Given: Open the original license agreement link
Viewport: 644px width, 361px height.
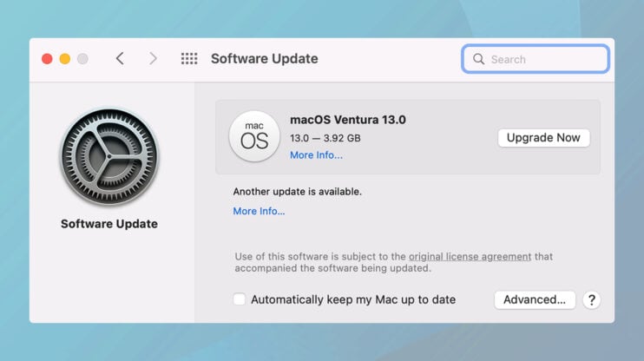Looking at the screenshot, I should 470,257.
